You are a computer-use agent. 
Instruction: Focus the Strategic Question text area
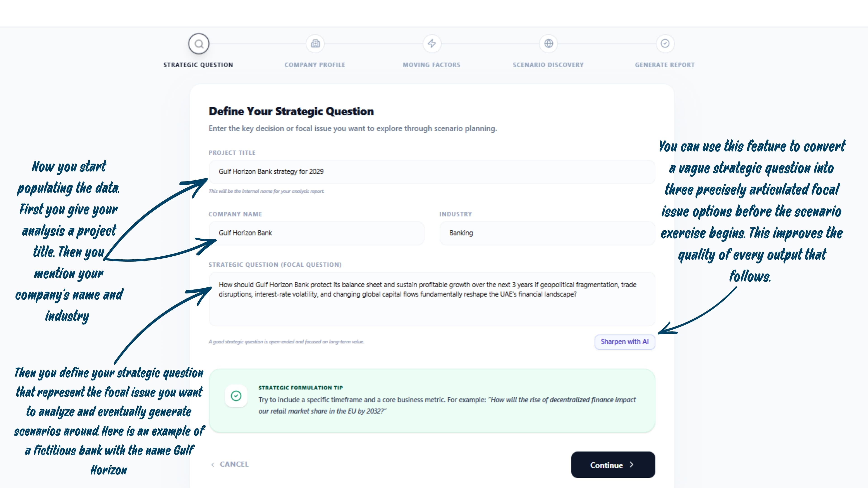pyautogui.click(x=432, y=299)
